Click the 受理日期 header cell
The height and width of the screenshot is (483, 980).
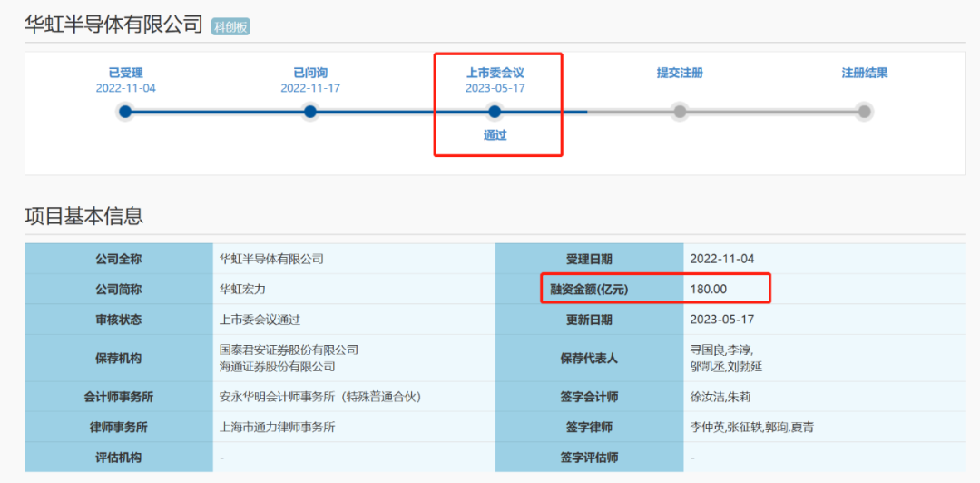point(590,259)
